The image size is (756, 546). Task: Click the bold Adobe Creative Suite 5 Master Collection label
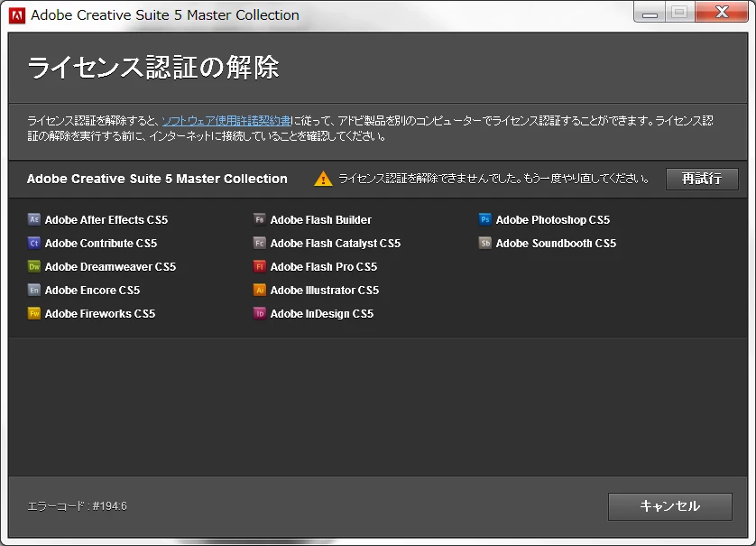click(157, 179)
